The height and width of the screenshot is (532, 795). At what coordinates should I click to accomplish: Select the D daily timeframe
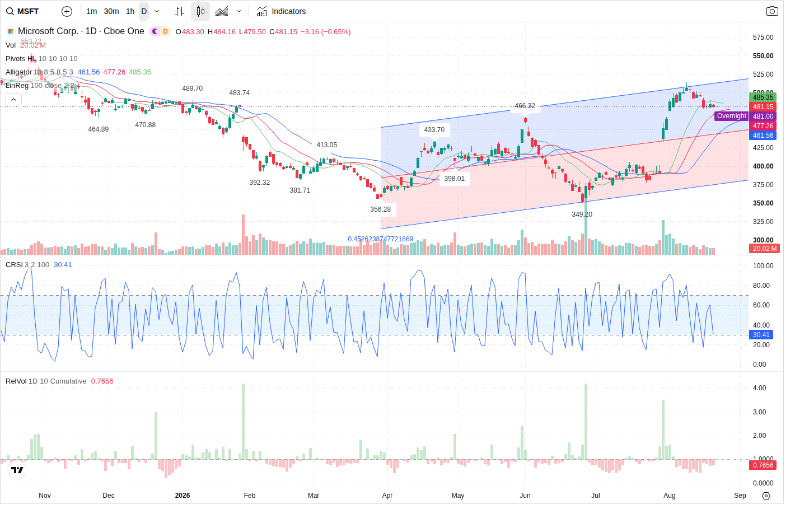[144, 11]
